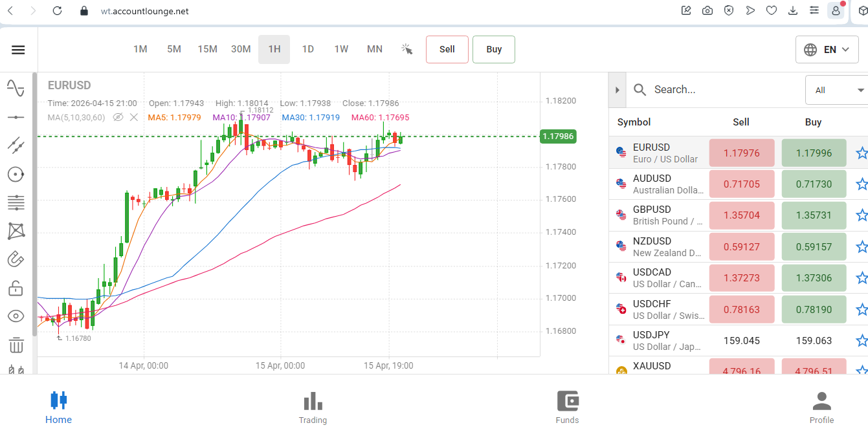Select the Fibonacci lines tool
Image resolution: width=868 pixels, height=434 pixels.
tap(16, 202)
